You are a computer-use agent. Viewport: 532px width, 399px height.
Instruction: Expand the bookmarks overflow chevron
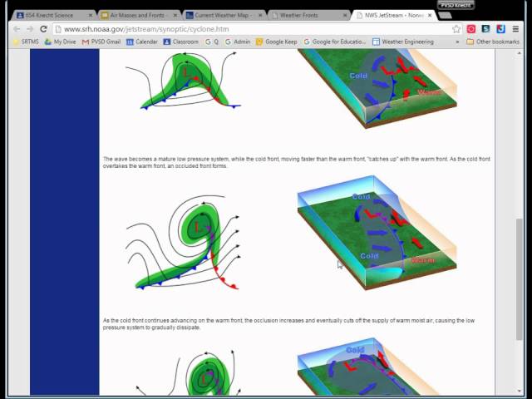pyautogui.click(x=457, y=42)
